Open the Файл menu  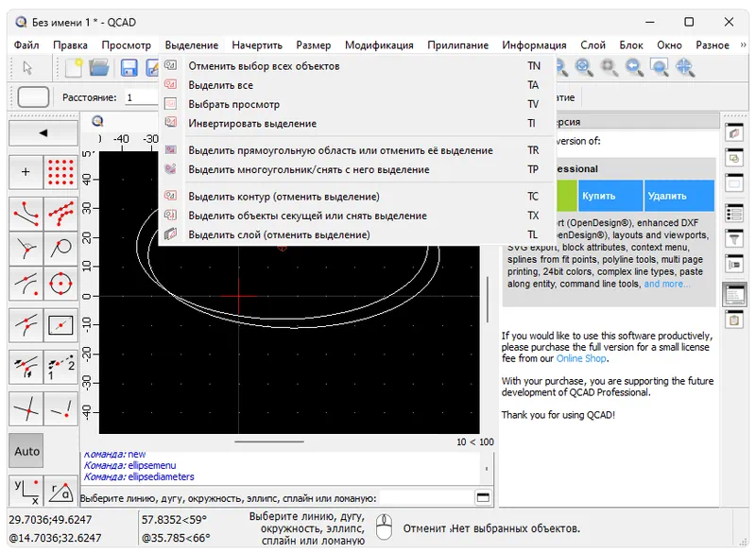pos(26,44)
